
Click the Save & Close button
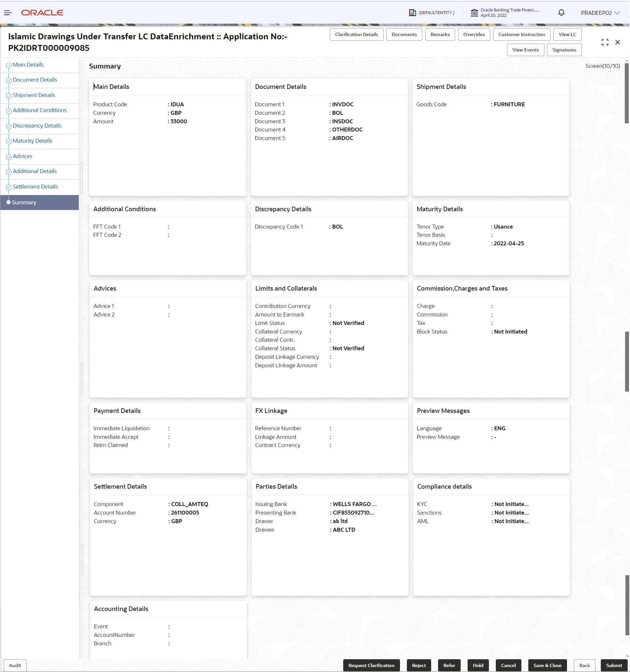pos(548,665)
